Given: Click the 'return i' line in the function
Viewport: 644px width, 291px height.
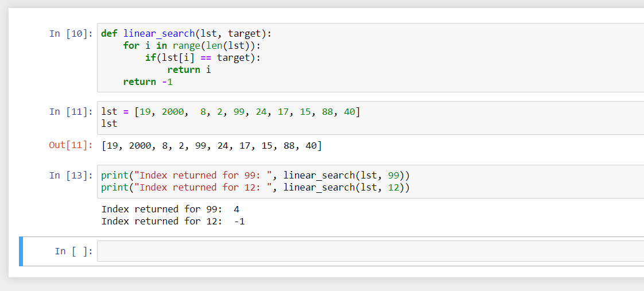Looking at the screenshot, I should tap(189, 70).
